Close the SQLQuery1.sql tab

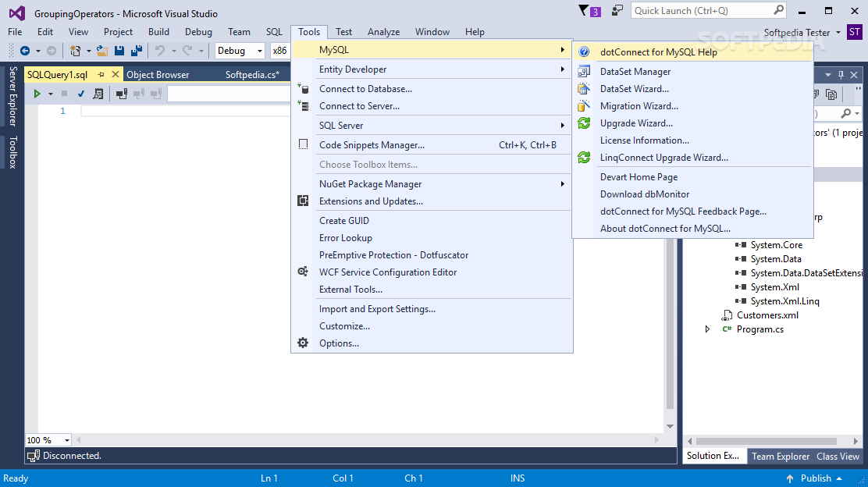116,74
